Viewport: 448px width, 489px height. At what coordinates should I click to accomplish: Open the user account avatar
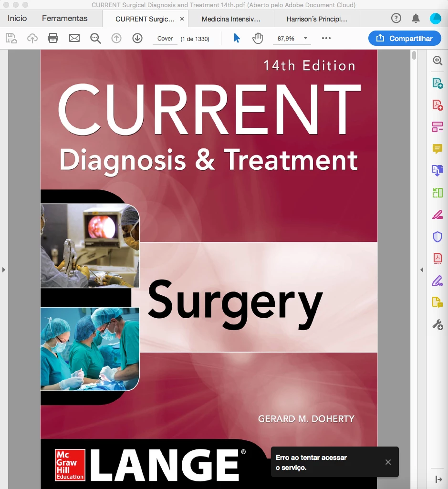(x=436, y=19)
